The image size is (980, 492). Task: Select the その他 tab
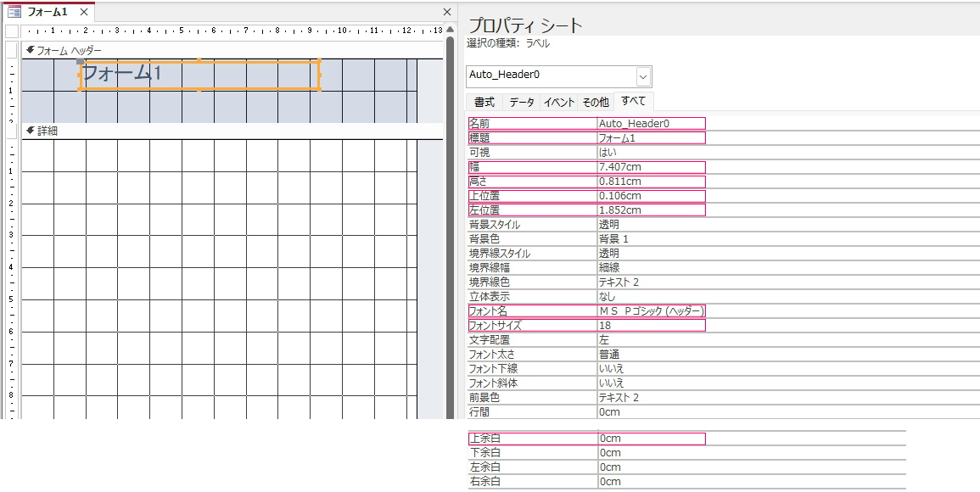point(596,102)
